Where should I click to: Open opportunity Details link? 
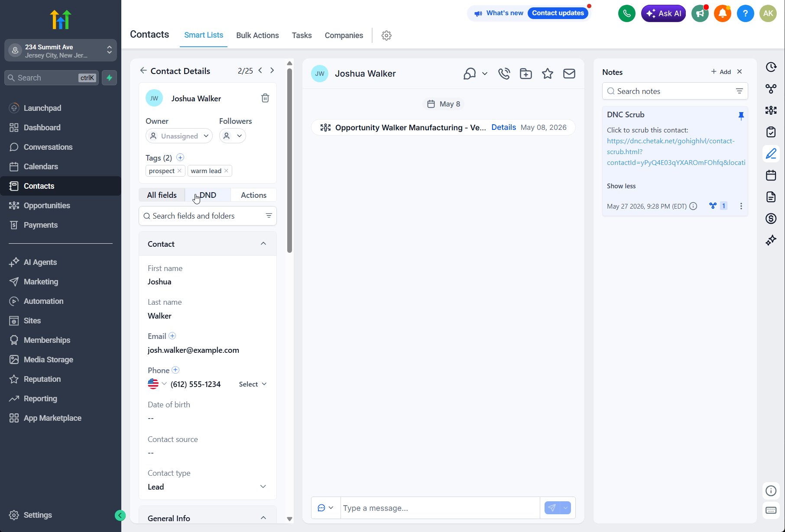[503, 127]
